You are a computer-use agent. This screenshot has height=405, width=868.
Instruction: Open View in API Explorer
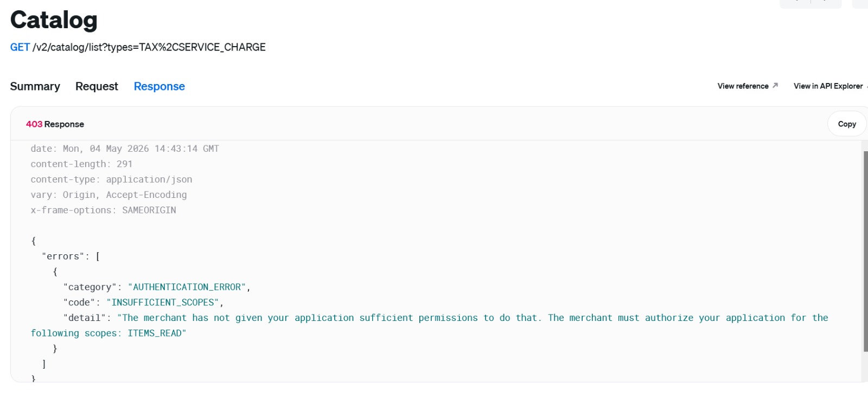click(828, 86)
